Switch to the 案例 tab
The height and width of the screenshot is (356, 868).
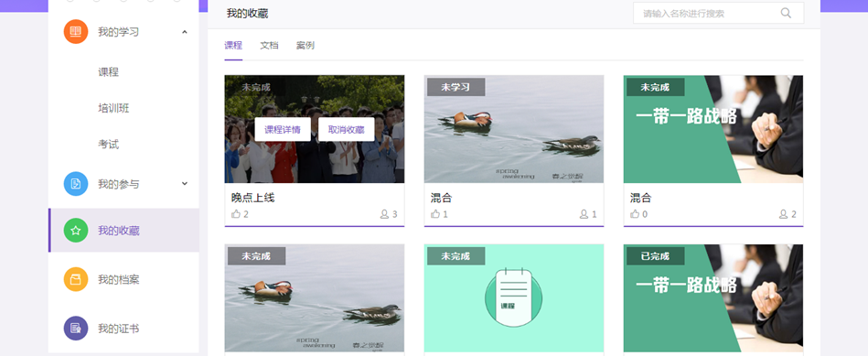(x=305, y=46)
